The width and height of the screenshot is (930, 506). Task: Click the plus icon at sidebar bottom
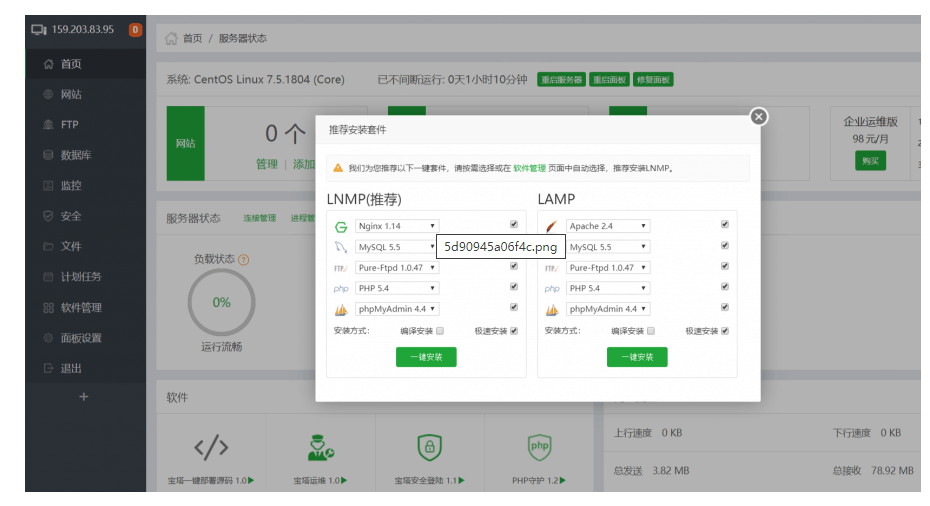point(83,397)
